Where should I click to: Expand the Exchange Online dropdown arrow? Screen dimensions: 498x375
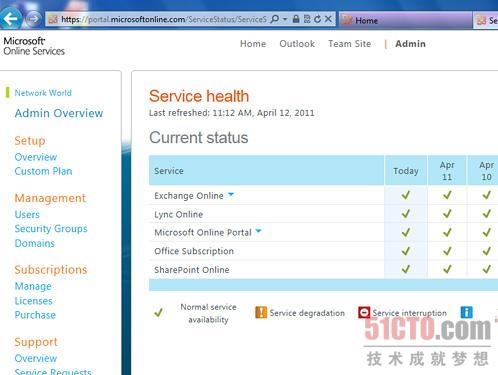[x=231, y=194]
